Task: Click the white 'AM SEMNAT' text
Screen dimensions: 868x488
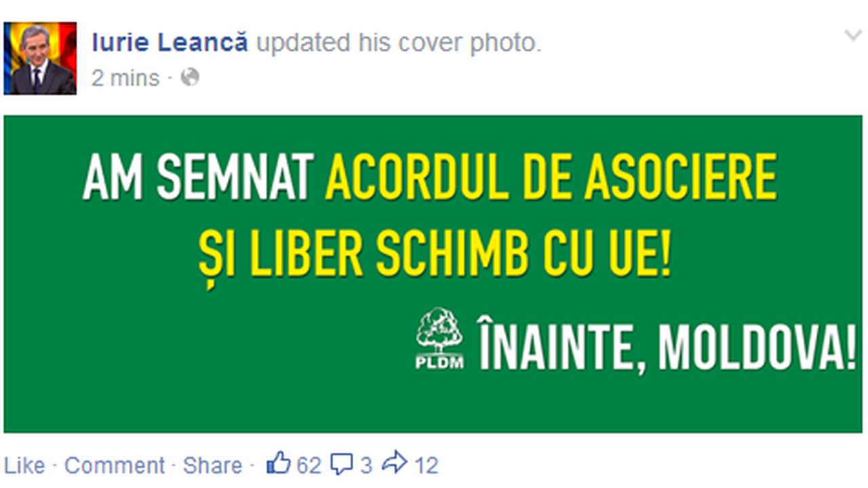Action: [198, 178]
